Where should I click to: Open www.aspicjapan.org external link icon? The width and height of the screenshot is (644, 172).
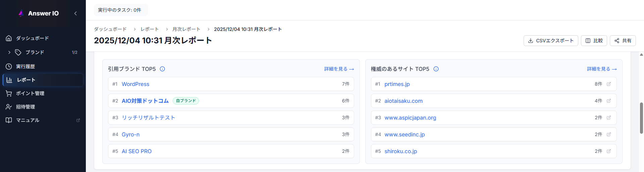pos(609,118)
